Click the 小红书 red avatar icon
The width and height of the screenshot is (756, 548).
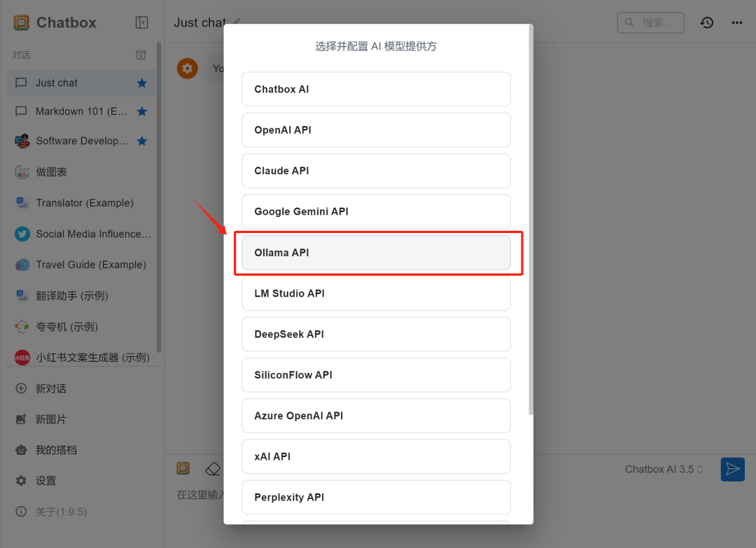point(22,358)
